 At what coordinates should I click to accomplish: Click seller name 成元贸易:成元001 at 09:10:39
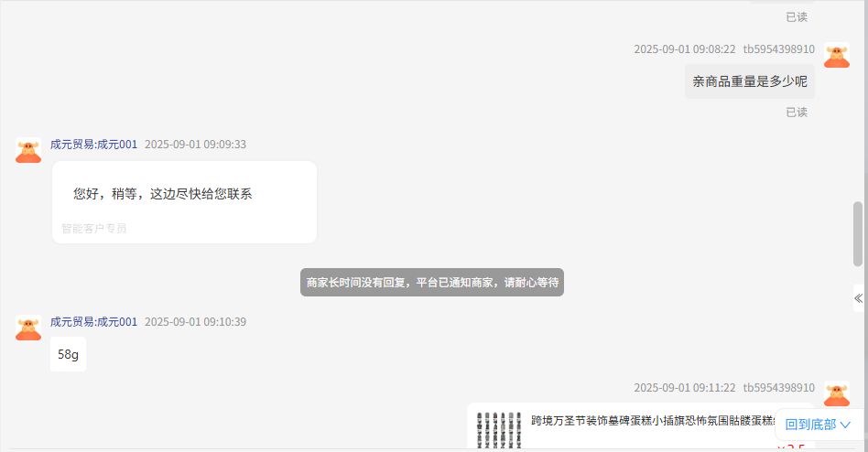point(93,322)
